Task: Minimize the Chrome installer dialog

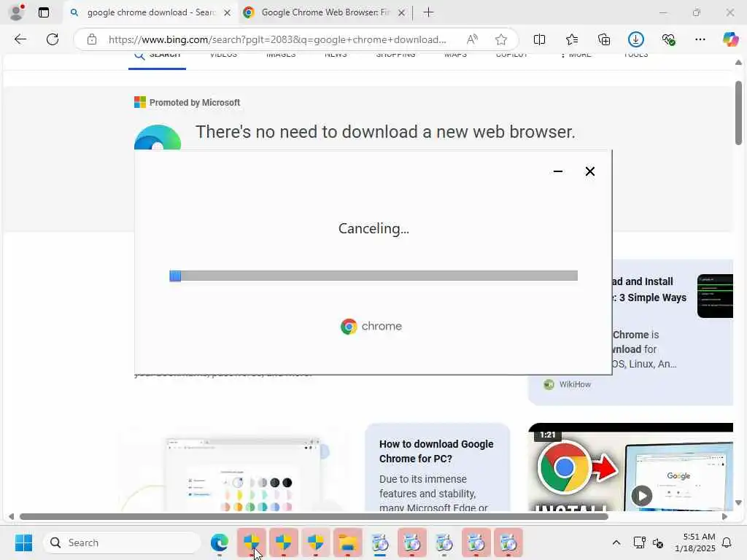Action: (558, 171)
